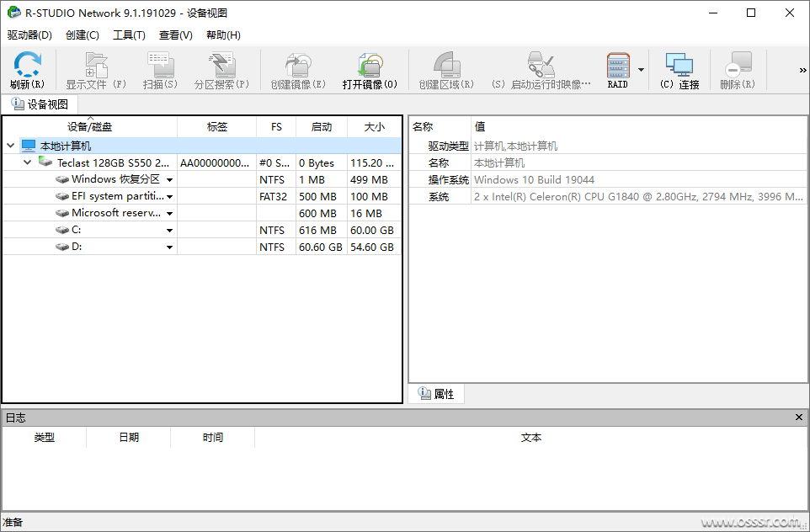
Task: Click the Intel Celeron CPU system value
Action: [x=638, y=197]
